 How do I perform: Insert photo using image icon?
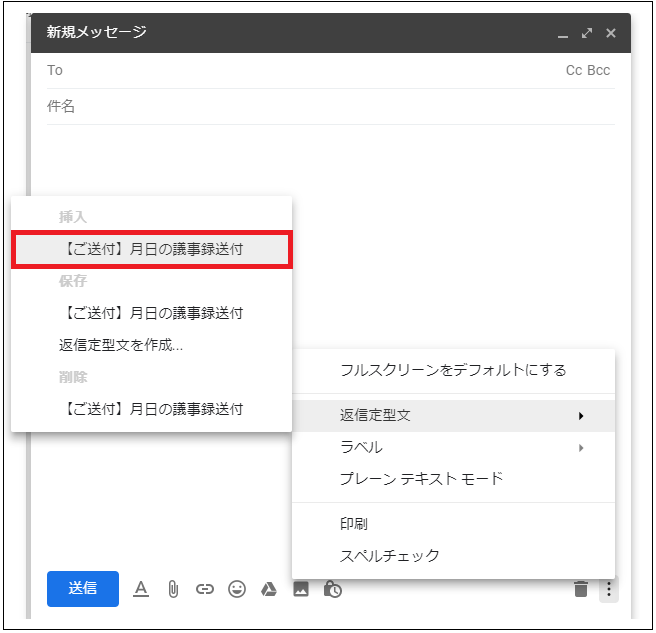pyautogui.click(x=301, y=589)
